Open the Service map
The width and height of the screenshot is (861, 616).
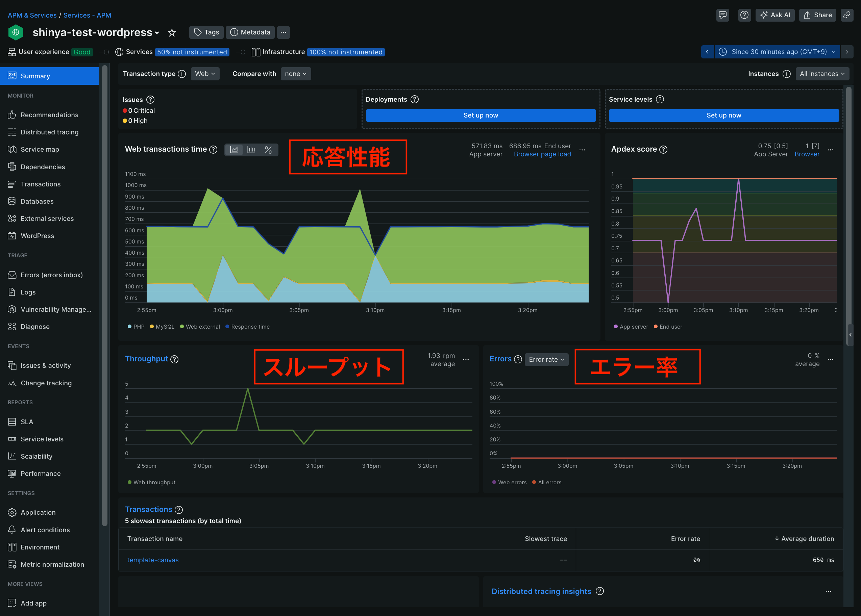[x=40, y=149]
